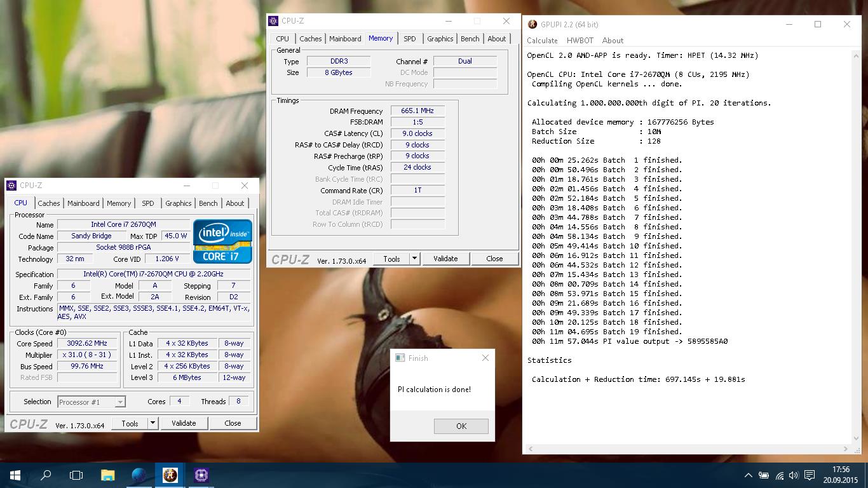Open the HWBOT menu in GPUPI
Image resolution: width=868 pixels, height=488 pixels.
[x=580, y=40]
